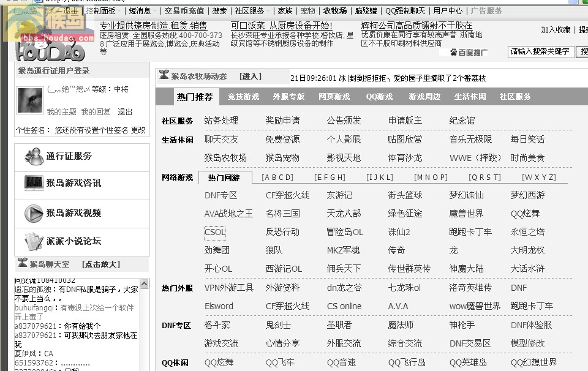
Task: Open 我的主题 link
Action: (x=61, y=112)
